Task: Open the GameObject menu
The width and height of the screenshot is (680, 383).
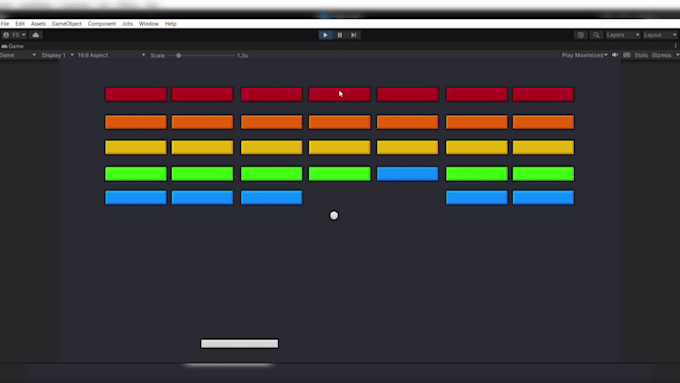Action: coord(67,24)
